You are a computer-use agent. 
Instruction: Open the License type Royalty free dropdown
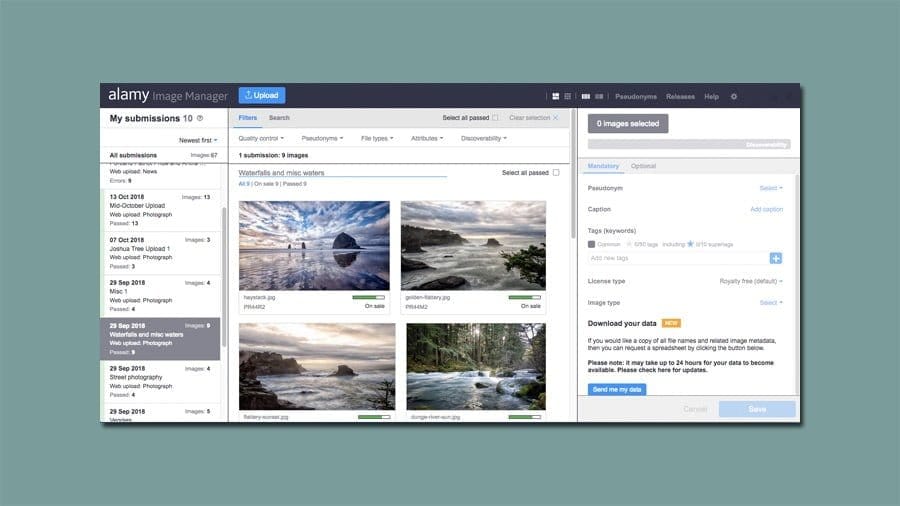tap(751, 281)
